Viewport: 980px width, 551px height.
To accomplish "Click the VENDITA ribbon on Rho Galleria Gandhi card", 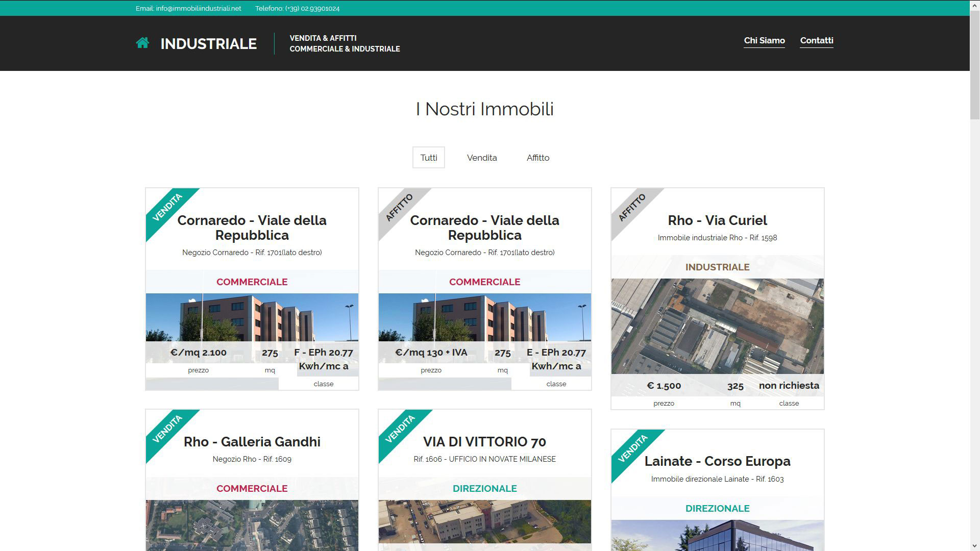I will pos(167,429).
